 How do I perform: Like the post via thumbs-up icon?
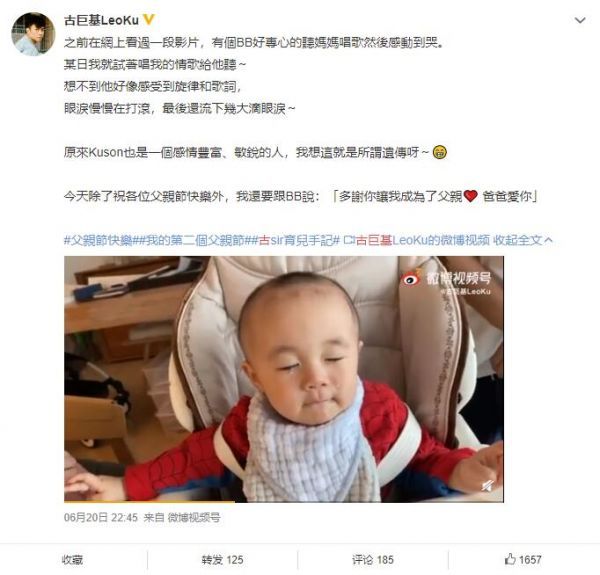click(x=510, y=559)
